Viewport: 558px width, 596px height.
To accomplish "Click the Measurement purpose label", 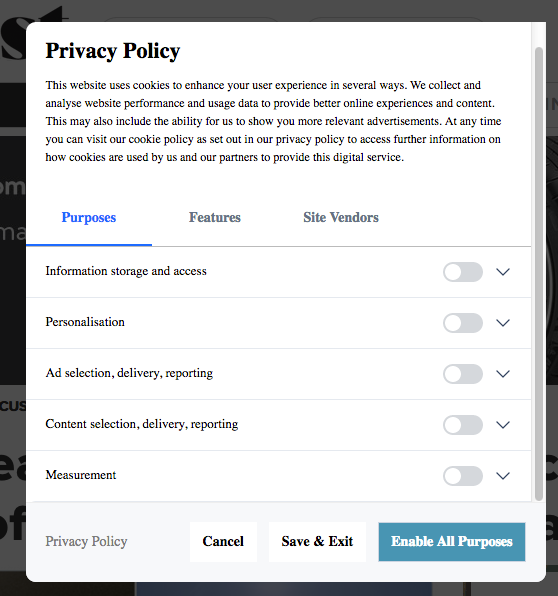I will (81, 475).
